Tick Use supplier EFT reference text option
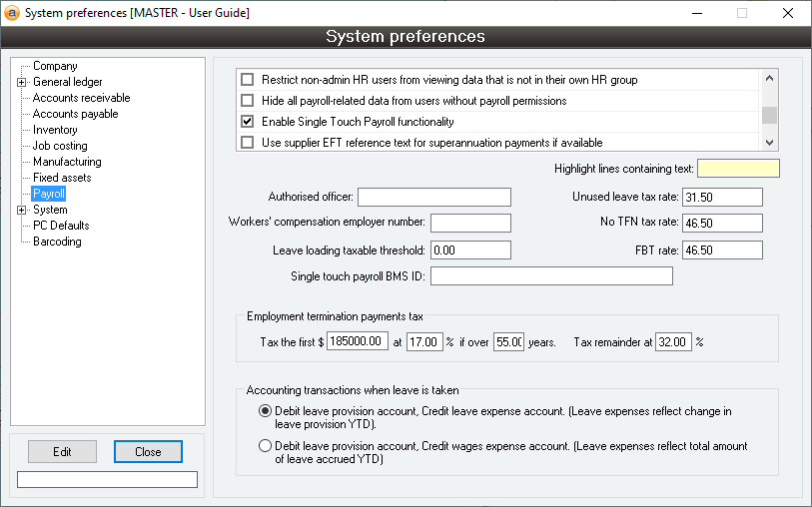 (x=248, y=143)
